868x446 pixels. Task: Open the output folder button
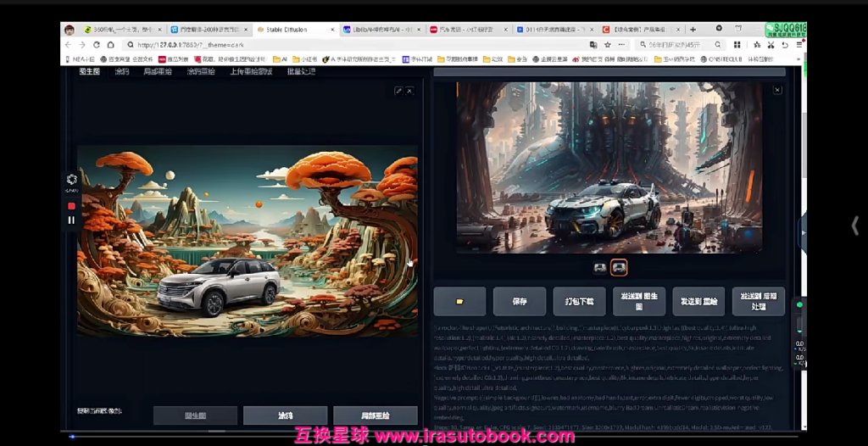click(459, 301)
